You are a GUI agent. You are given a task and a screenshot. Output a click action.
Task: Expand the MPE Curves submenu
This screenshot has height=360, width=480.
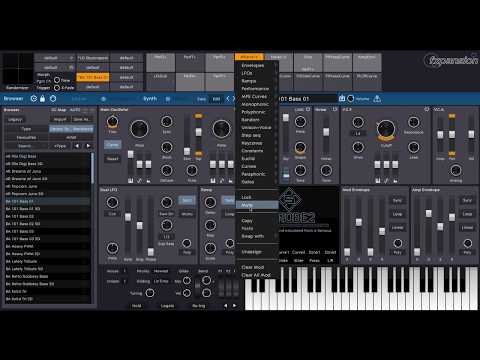[x=256, y=96]
